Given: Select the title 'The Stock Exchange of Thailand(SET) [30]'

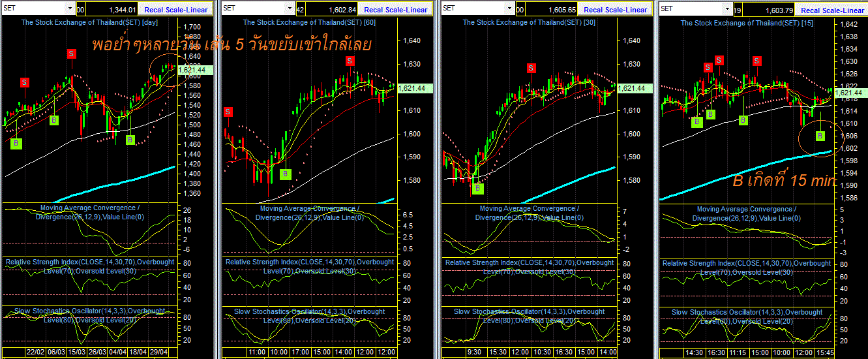Looking at the screenshot, I should click(530, 22).
